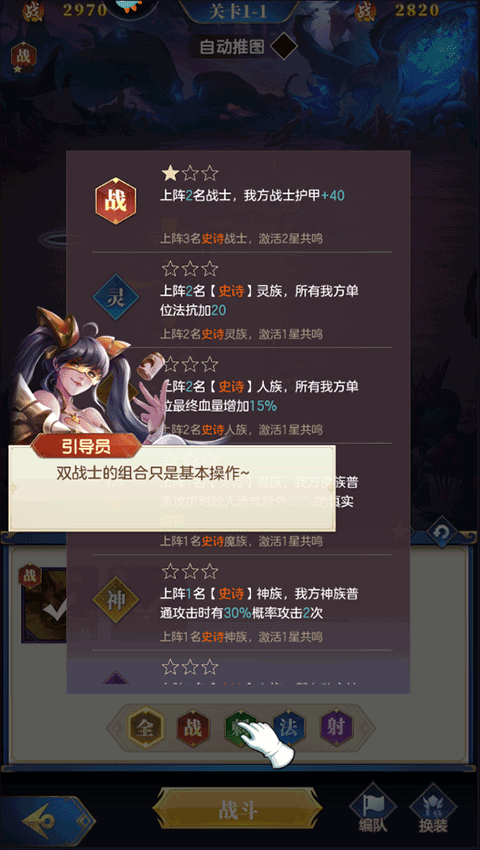Tap the gold 神 diamond race icon
The width and height of the screenshot is (480, 850).
[x=116, y=602]
